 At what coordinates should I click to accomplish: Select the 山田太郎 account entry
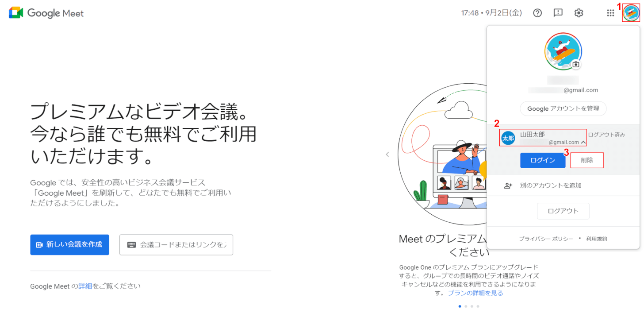click(543, 138)
